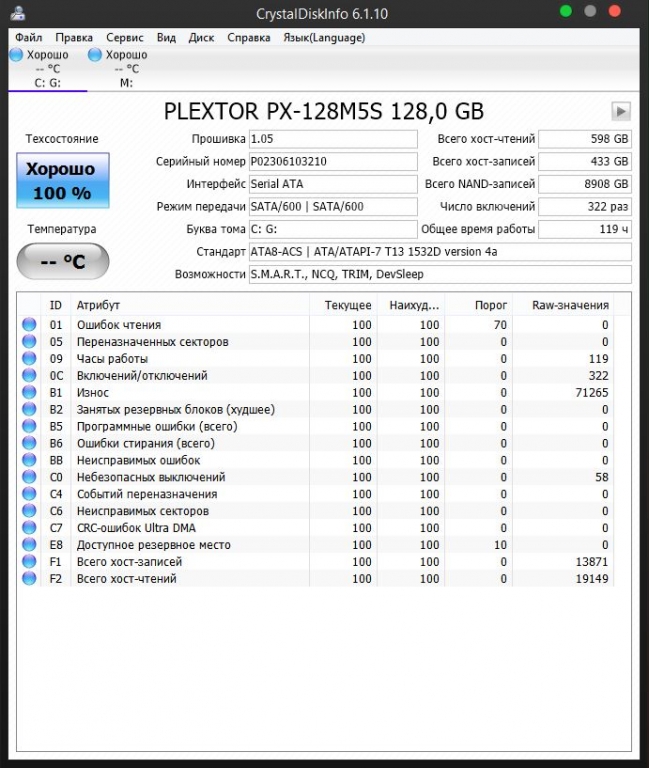Click the status orb for Неисправимых ошибок

pyautogui.click(x=29, y=460)
